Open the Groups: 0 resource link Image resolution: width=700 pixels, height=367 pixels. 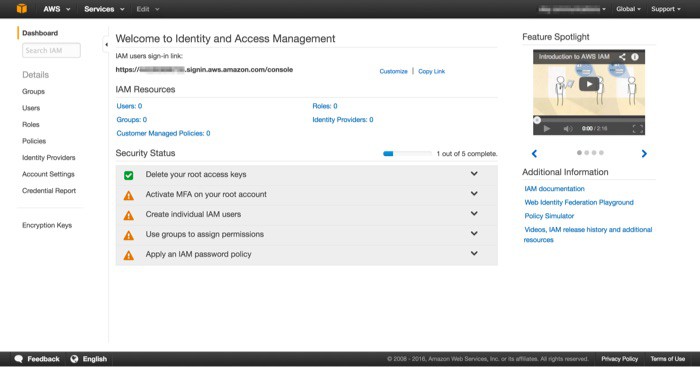132,120
